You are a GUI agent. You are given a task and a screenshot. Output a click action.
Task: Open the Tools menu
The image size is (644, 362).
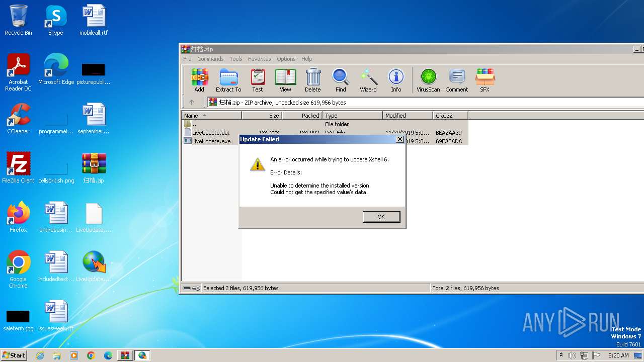pos(236,59)
